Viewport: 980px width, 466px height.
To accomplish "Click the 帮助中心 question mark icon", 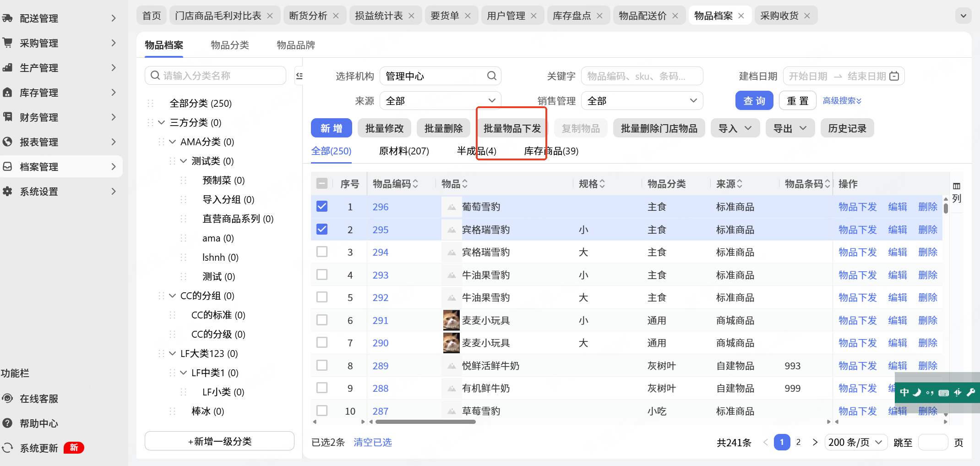I will 7,423.
